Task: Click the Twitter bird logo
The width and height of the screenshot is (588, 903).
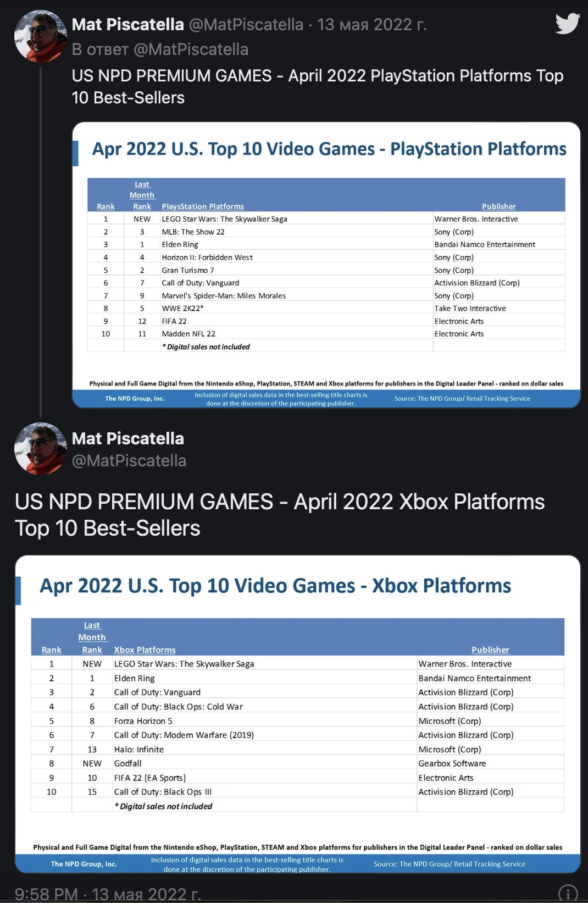Action: tap(568, 24)
